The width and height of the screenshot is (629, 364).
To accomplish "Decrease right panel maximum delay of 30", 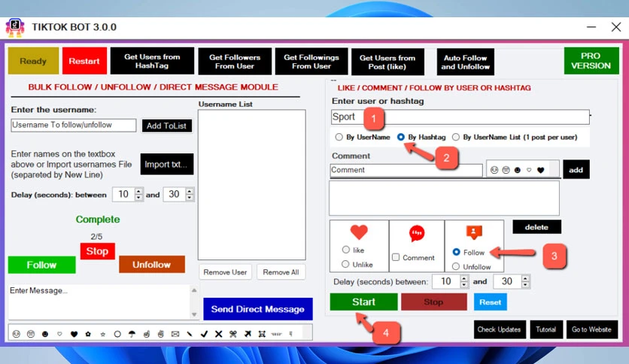I will tap(525, 284).
